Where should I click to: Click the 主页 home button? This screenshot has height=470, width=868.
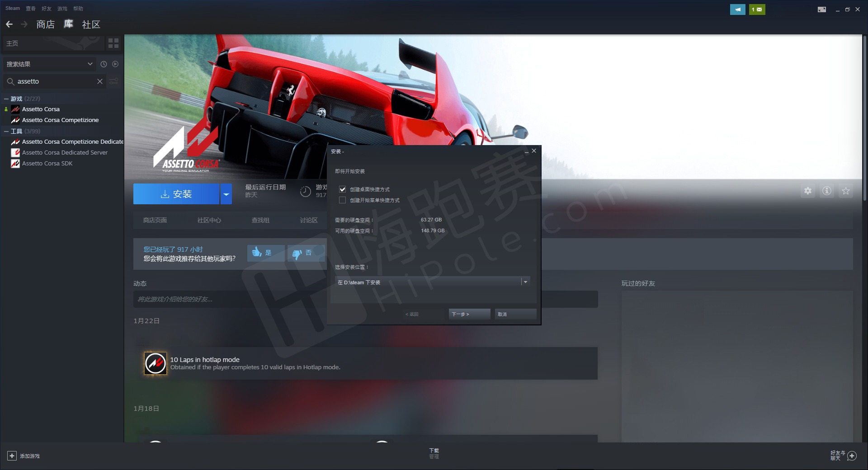[x=53, y=43]
